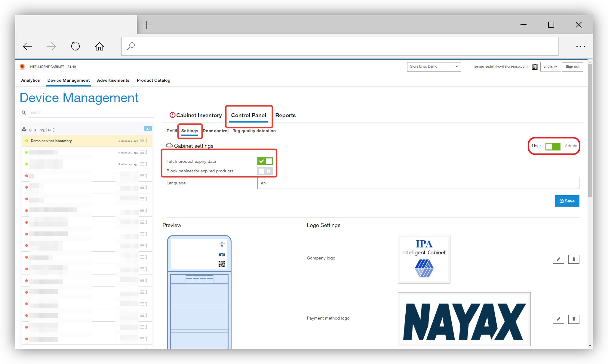
Task: Reload the page with refresh icon
Action: click(75, 46)
